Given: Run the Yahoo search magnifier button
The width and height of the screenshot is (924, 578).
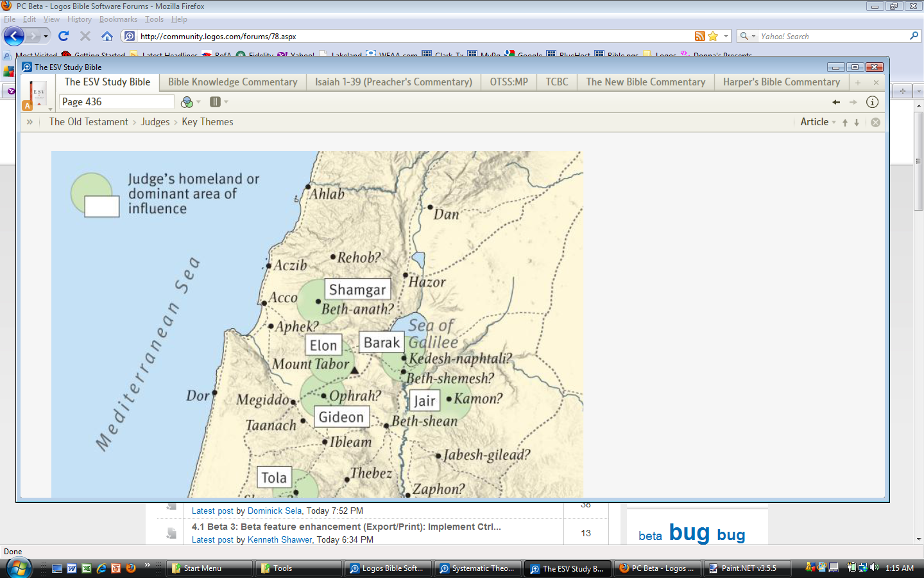Looking at the screenshot, I should 914,36.
